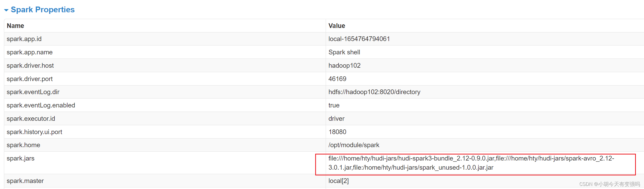The width and height of the screenshot is (644, 189).
Task: Select the spark.driver.port cell
Action: tap(165, 79)
